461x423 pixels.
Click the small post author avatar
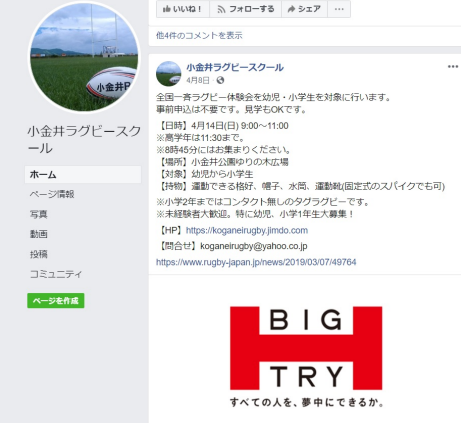[169, 74]
